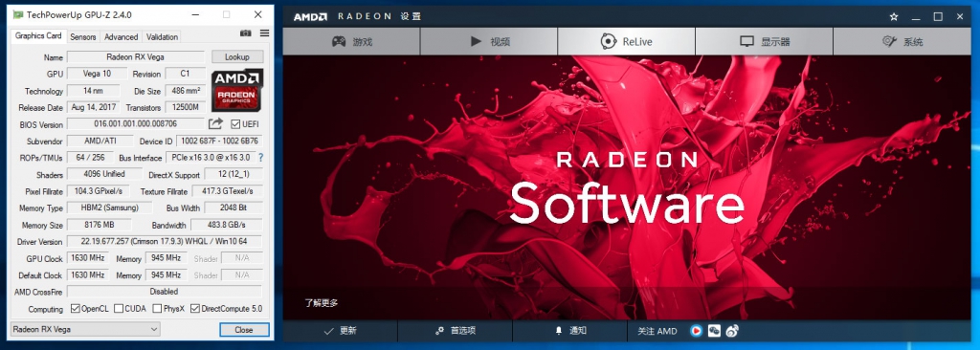Click the Name field showing Radeon RX Vega
This screenshot has width=980, height=350.
(x=136, y=56)
